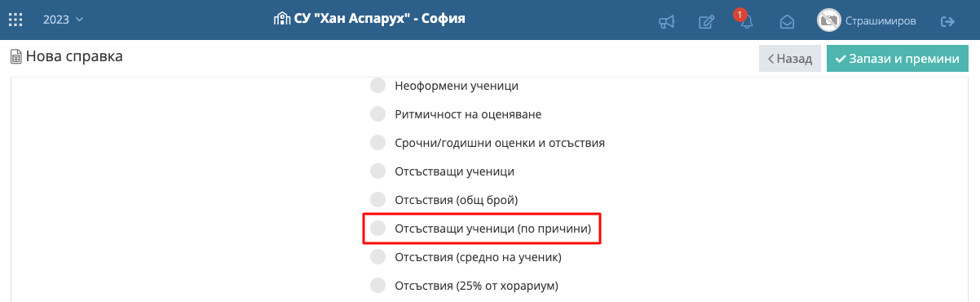The image size is (980, 302).
Task: Choose Отсъстващи ученици (по причини)
Action: pyautogui.click(x=481, y=229)
